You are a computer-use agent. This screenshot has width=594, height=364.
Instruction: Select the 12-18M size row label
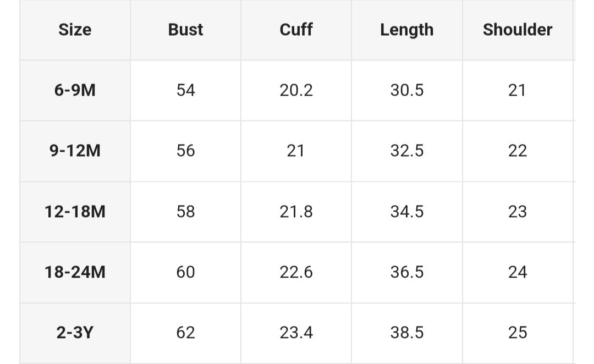(75, 212)
